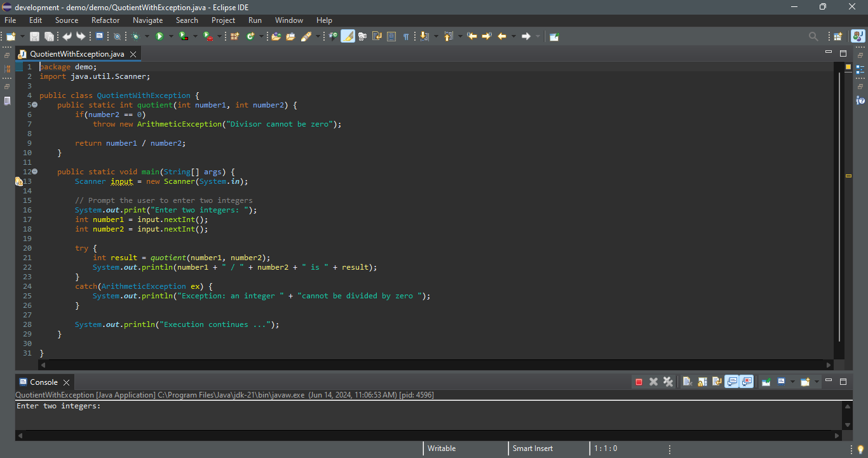Select the QuotientWithException.java editor tab
Image resolution: width=868 pixels, height=458 pixels.
click(x=77, y=54)
